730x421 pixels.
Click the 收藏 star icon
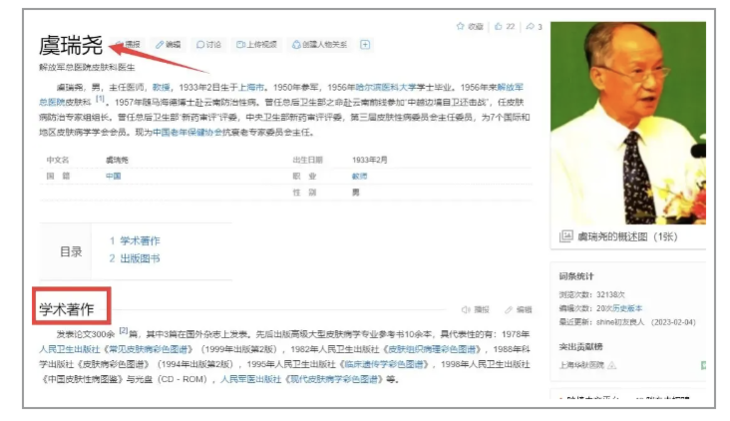[x=460, y=26]
